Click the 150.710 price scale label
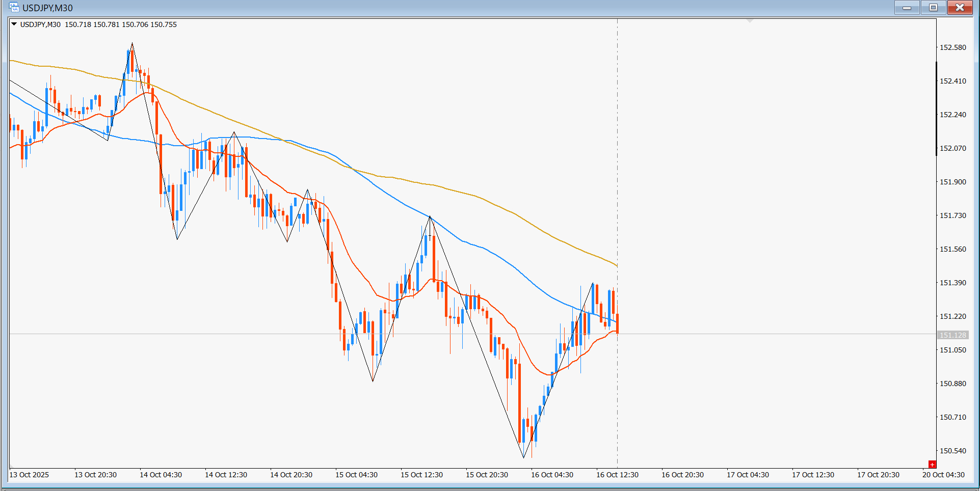Image resolution: width=980 pixels, height=491 pixels. point(953,417)
